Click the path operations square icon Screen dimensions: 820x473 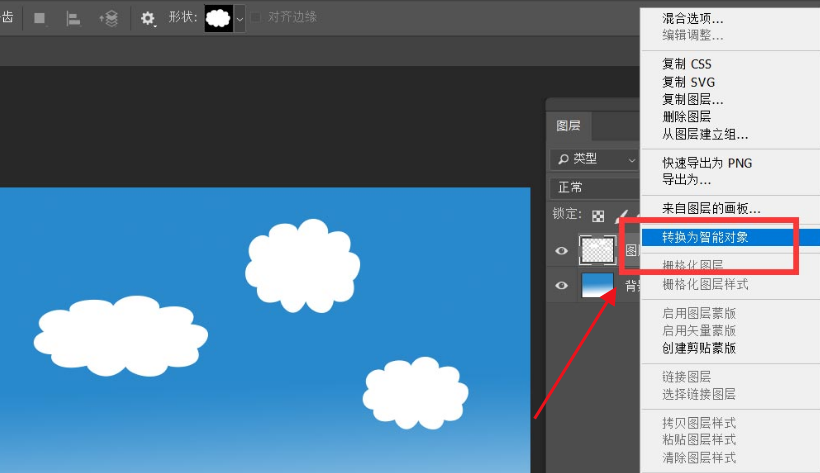pos(40,18)
